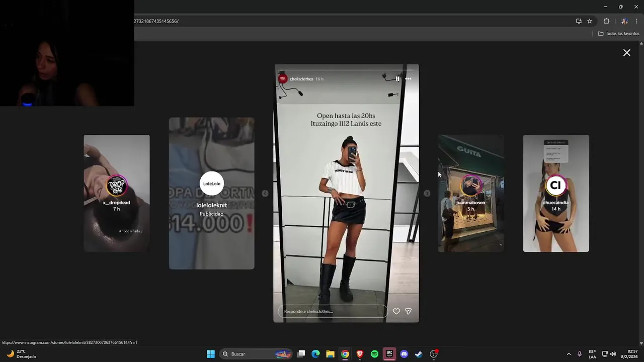Open Epic Games Launcher from the taskbar

pos(389,354)
